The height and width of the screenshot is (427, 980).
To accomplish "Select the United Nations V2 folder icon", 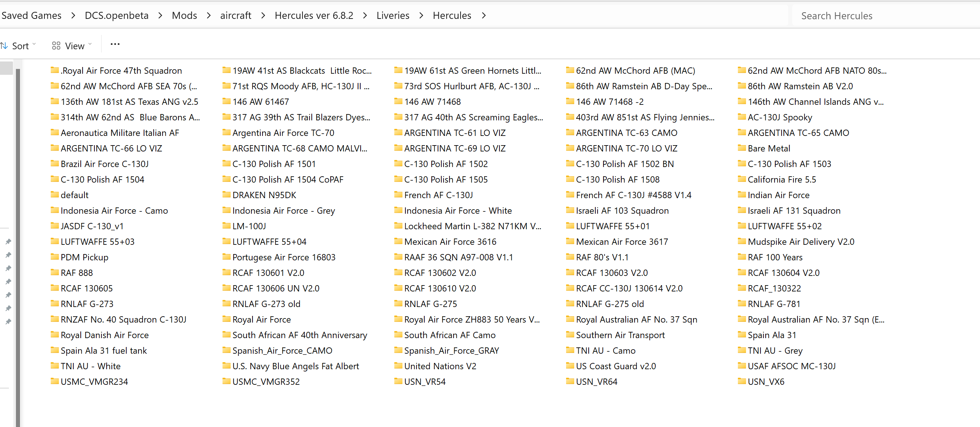I will pyautogui.click(x=398, y=366).
